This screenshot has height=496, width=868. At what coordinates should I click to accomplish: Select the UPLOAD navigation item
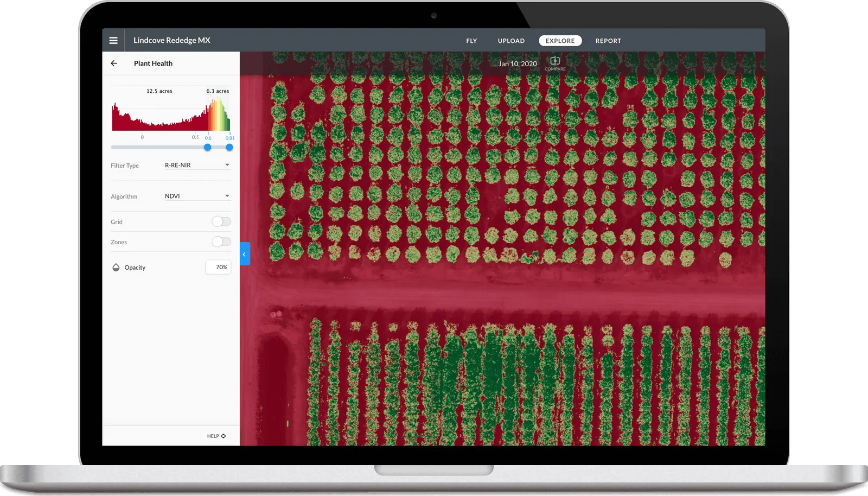click(x=510, y=41)
